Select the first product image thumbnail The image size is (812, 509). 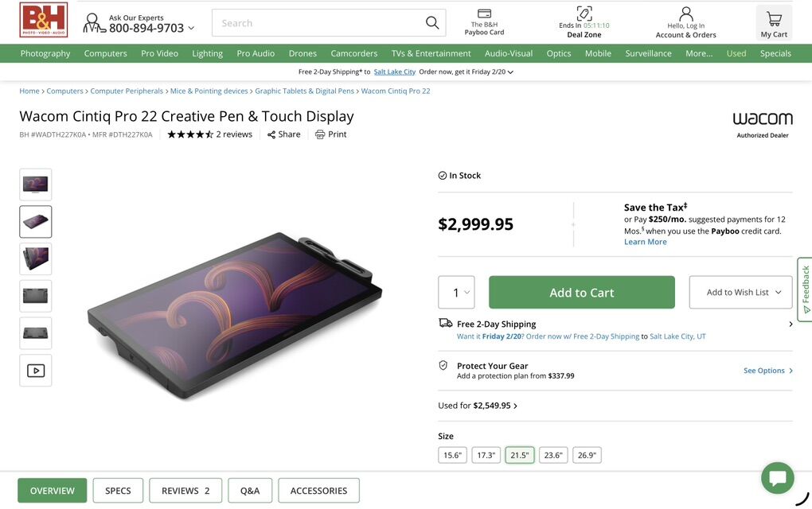pos(36,185)
